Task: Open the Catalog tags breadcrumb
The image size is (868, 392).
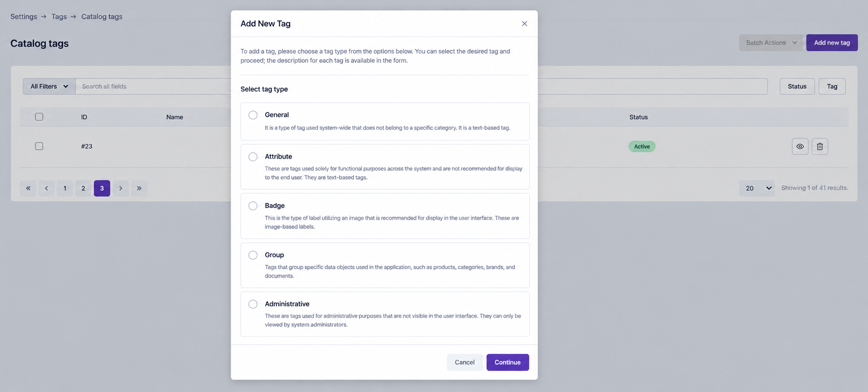Action: 102,16
